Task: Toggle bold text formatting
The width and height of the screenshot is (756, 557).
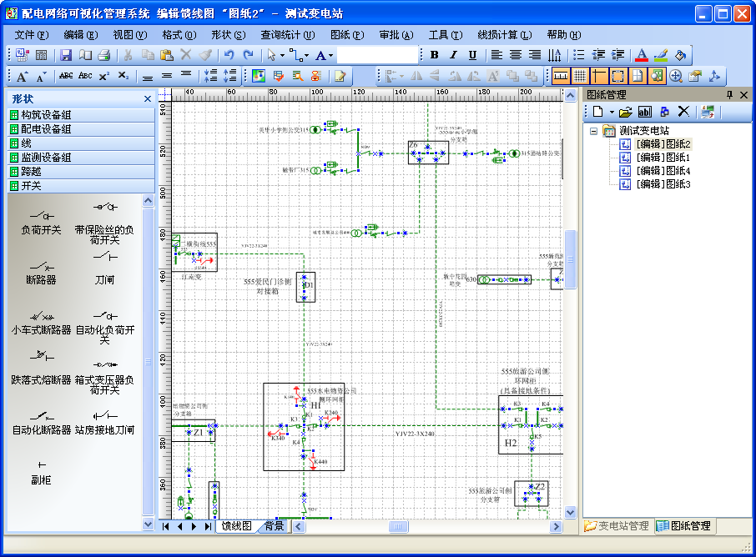Action: (x=434, y=55)
